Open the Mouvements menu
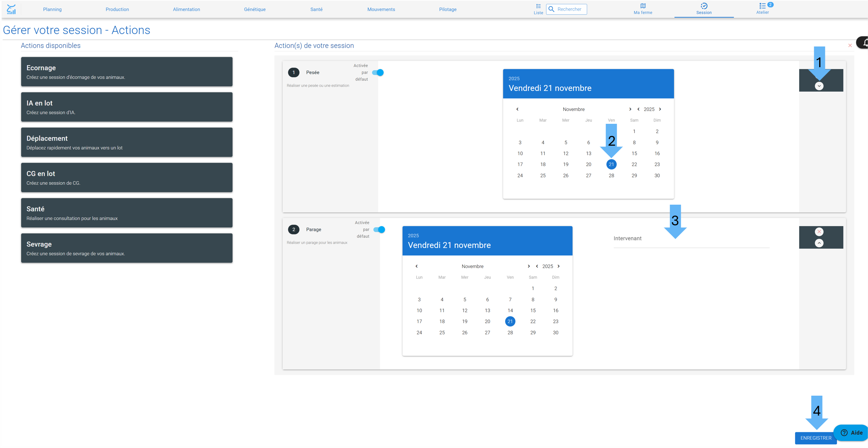Viewport: 868px width, 448px height. tap(381, 9)
